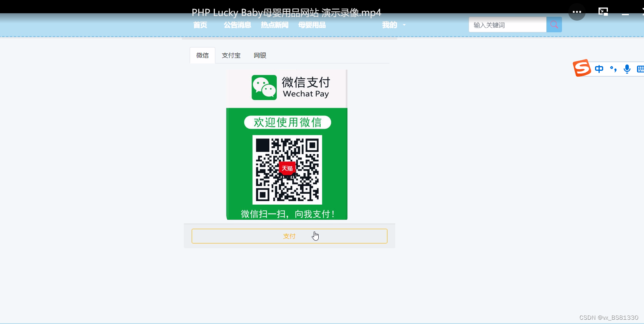Open the 母婴用品 nav item
Screen dimensions: 644x324
click(312, 25)
